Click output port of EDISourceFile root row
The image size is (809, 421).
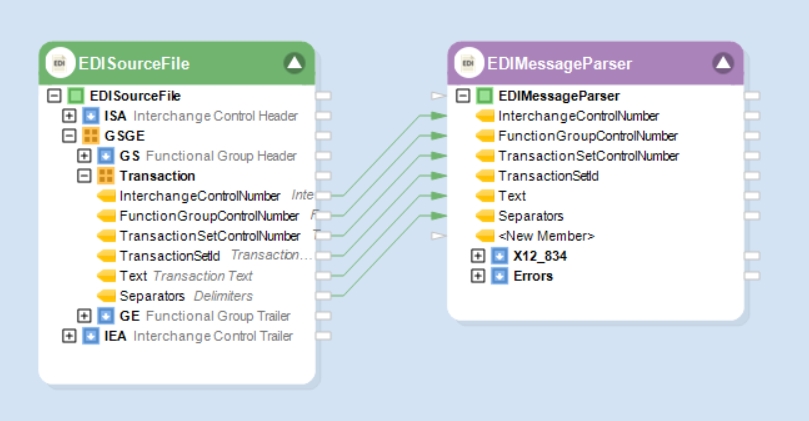point(323,96)
